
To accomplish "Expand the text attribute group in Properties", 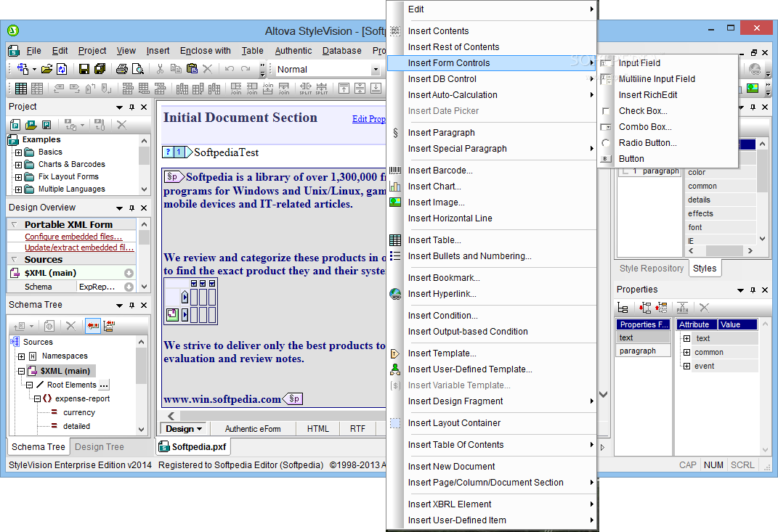I will 686,339.
